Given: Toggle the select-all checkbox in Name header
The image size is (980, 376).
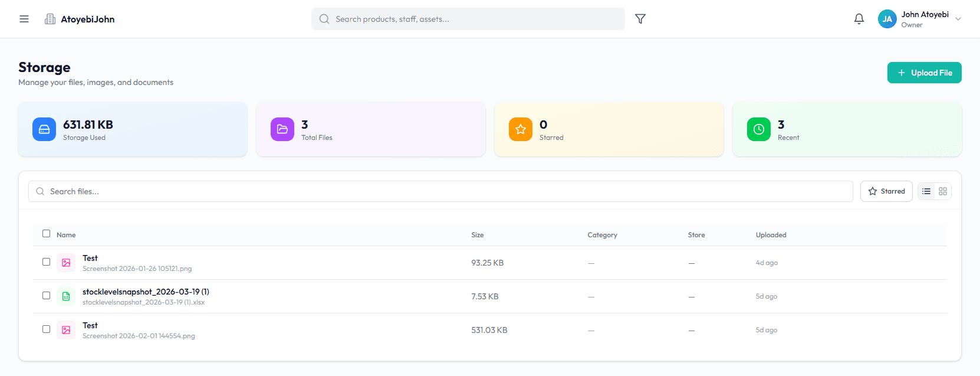Looking at the screenshot, I should [x=46, y=234].
